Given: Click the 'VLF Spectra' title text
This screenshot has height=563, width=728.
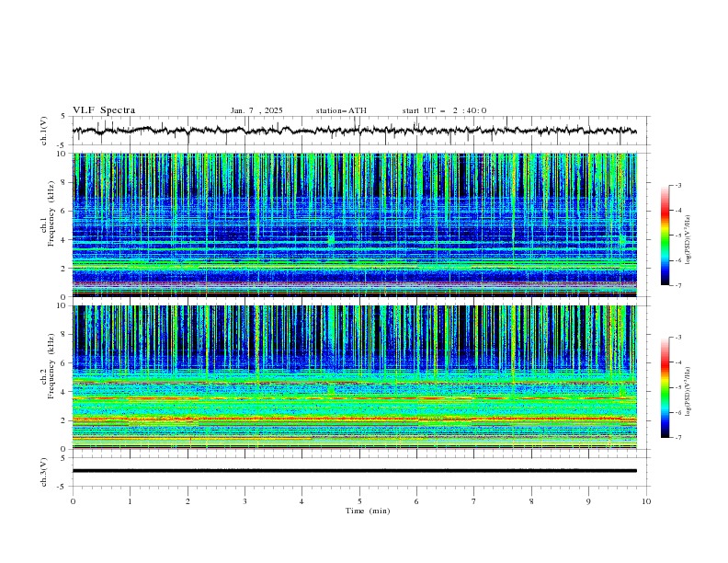Looking at the screenshot, I should 104,110.
